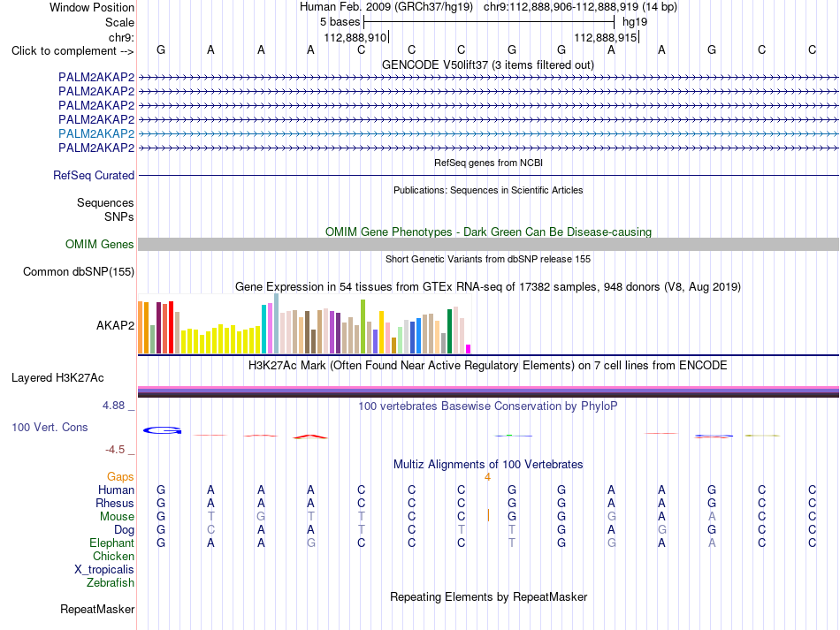This screenshot has height=630, width=840.
Task: Open GENCODE V50lift37 track title
Action: click(x=488, y=65)
